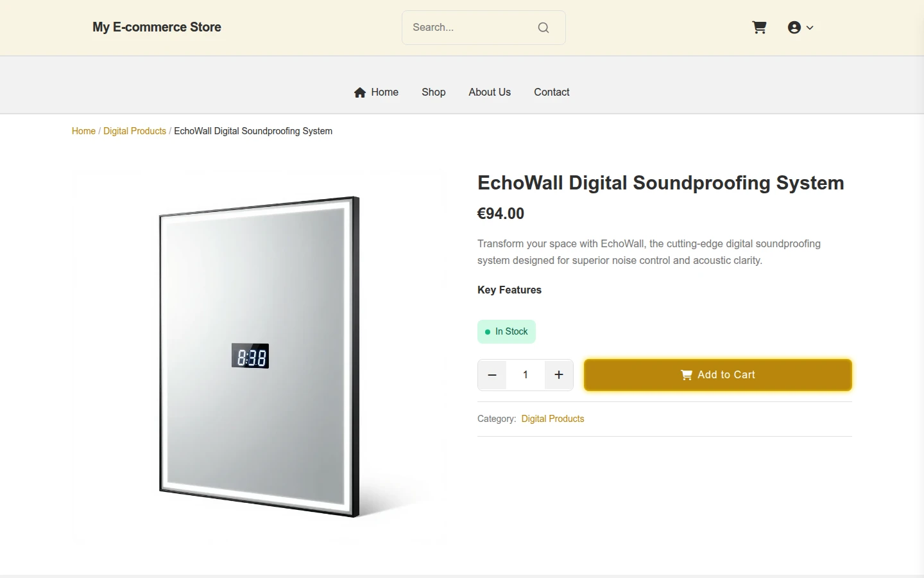Click the Add to Cart button
The height and width of the screenshot is (578, 924).
(718, 375)
